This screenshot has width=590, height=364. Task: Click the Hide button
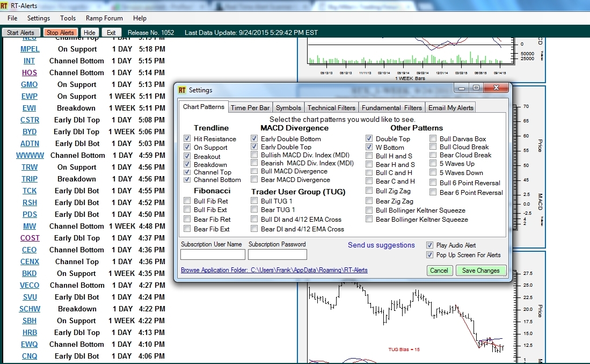(x=89, y=32)
